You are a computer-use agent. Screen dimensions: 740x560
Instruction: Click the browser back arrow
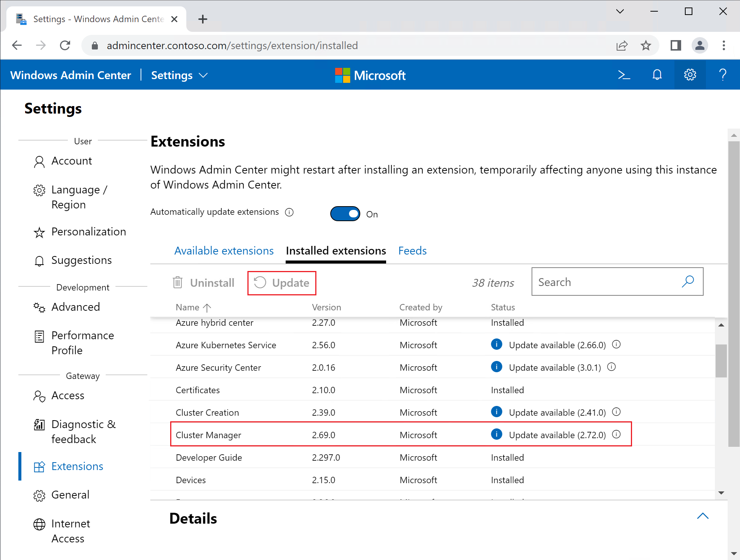click(17, 45)
